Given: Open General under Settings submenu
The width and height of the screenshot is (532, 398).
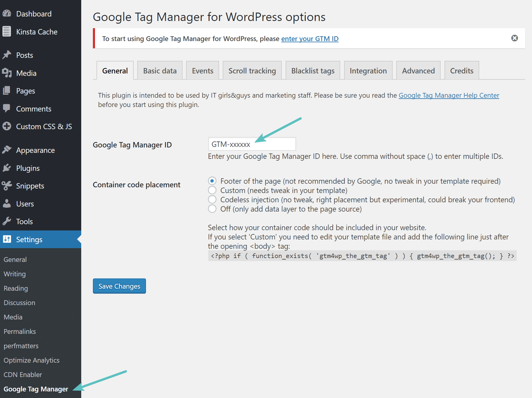Looking at the screenshot, I should tap(15, 260).
